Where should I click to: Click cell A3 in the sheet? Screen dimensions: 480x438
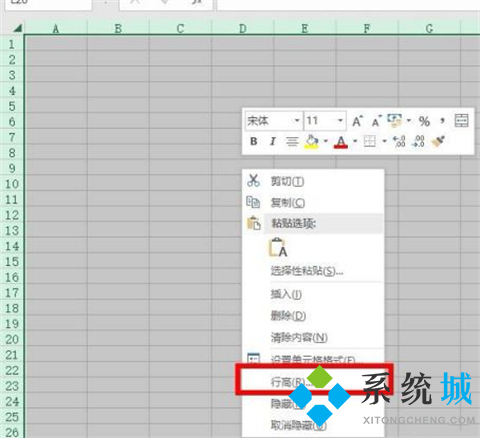click(56, 75)
